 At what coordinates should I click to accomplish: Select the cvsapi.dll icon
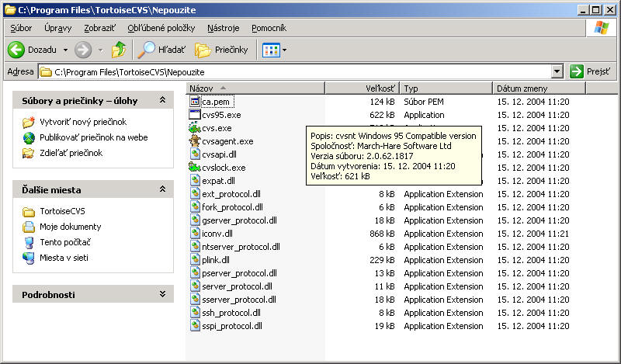click(x=195, y=154)
